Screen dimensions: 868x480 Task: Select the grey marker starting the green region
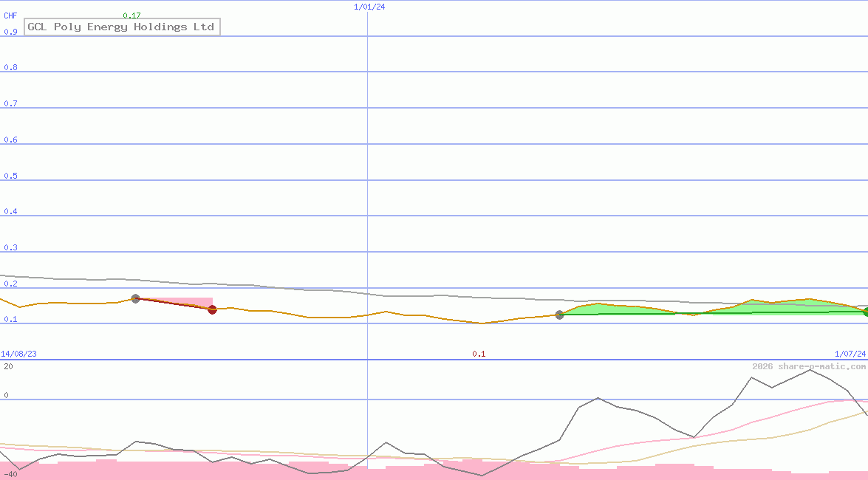560,315
